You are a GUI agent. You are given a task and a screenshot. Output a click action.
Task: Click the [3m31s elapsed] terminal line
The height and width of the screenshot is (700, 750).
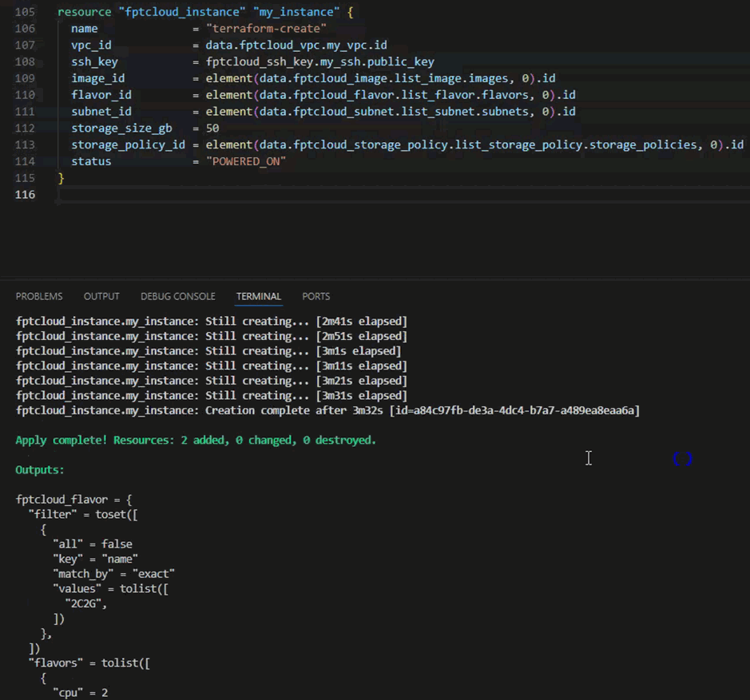click(212, 396)
